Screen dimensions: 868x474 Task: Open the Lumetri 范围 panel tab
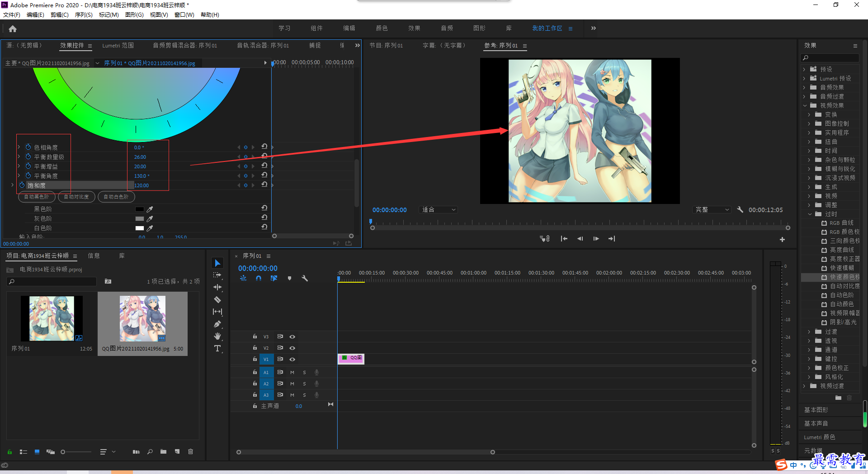point(118,45)
